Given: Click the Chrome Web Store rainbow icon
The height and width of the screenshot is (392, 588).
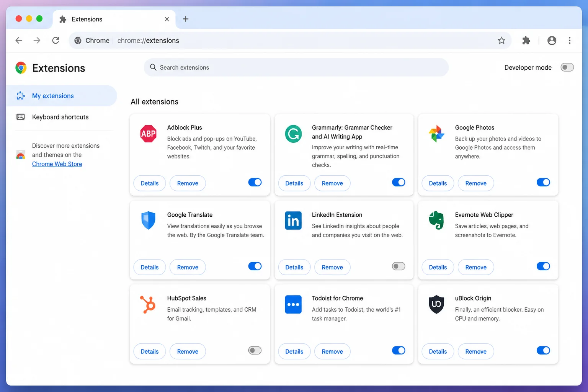Looking at the screenshot, I should (21, 155).
